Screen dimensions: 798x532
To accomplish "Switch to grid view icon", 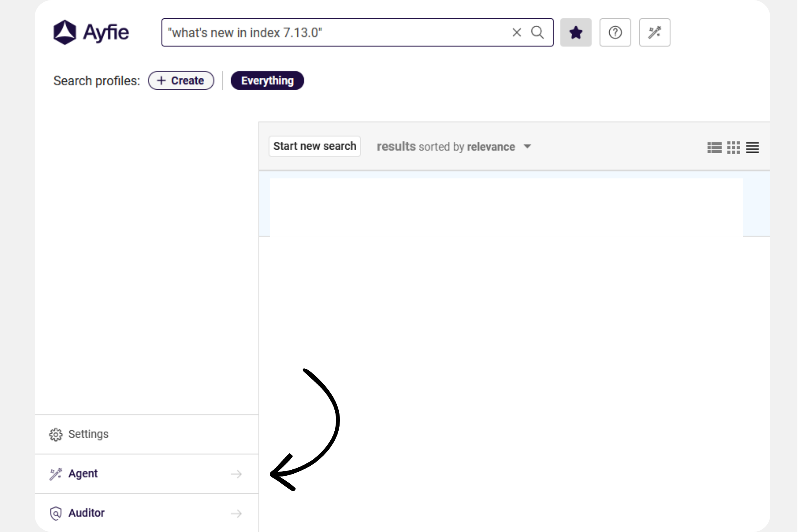I will coord(733,147).
